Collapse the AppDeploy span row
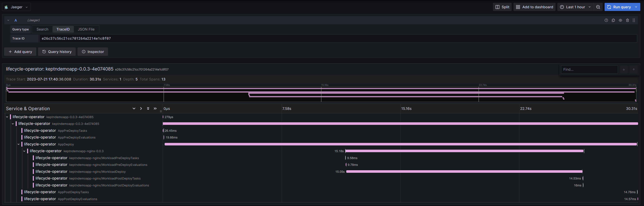Screen dimensions: 644x206 [x=19, y=144]
